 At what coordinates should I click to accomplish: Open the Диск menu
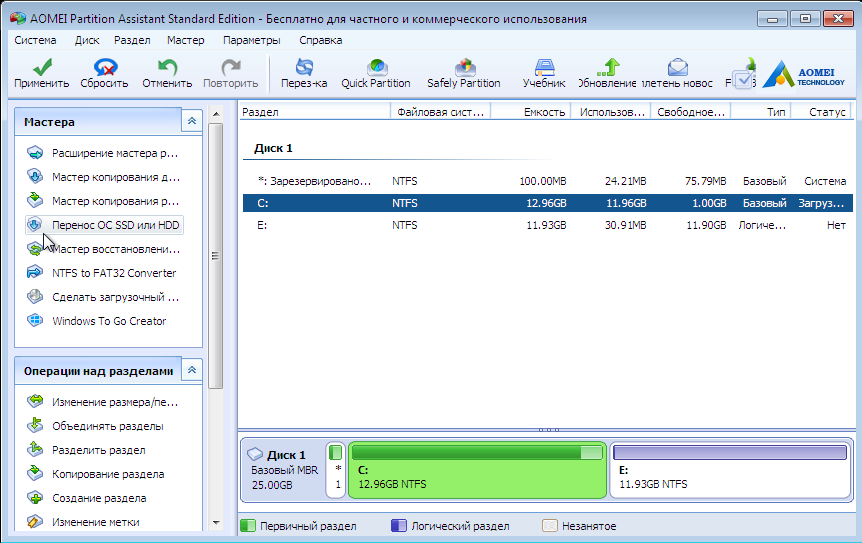[x=87, y=40]
